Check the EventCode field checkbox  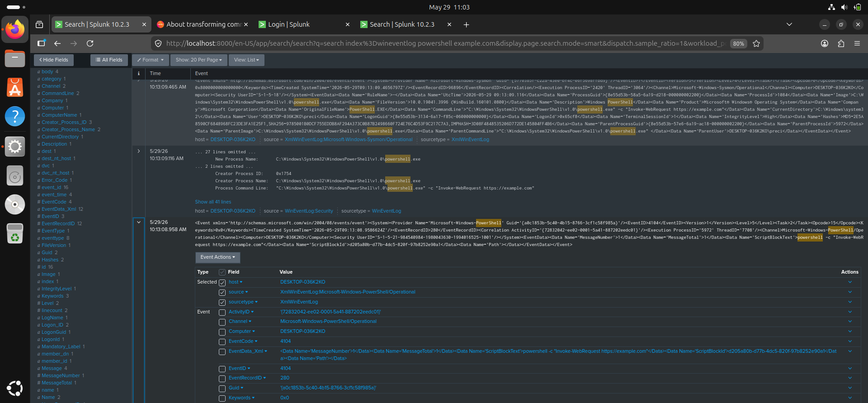coord(222,342)
